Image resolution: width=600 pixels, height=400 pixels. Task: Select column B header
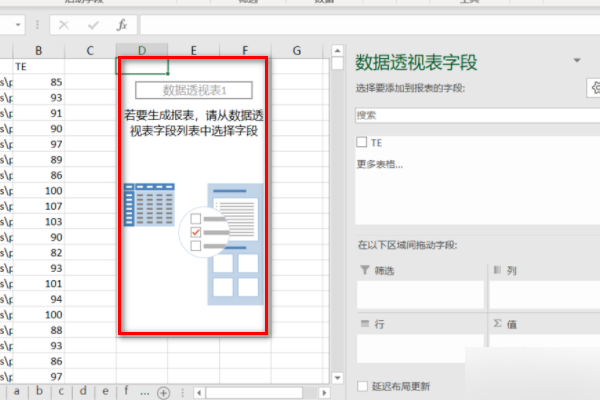[39, 51]
